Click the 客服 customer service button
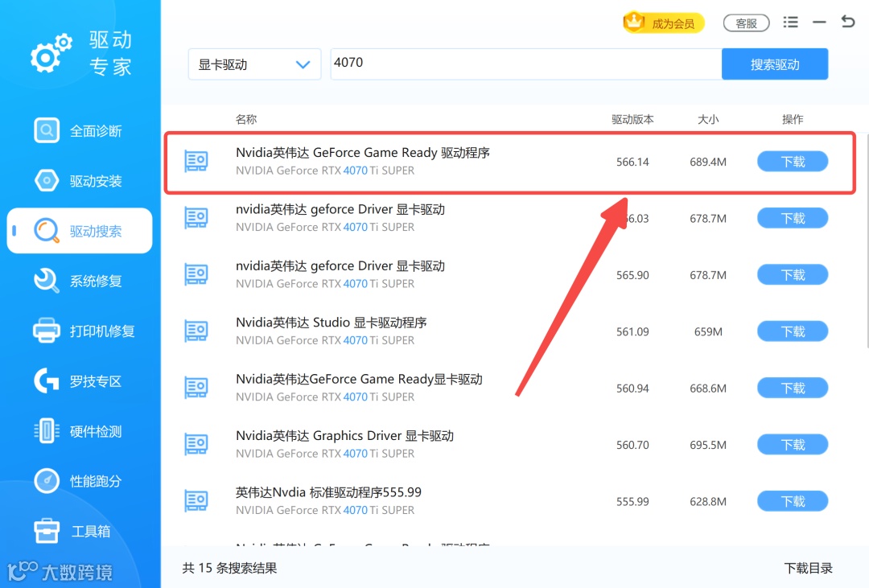This screenshot has height=588, width=869. (746, 23)
